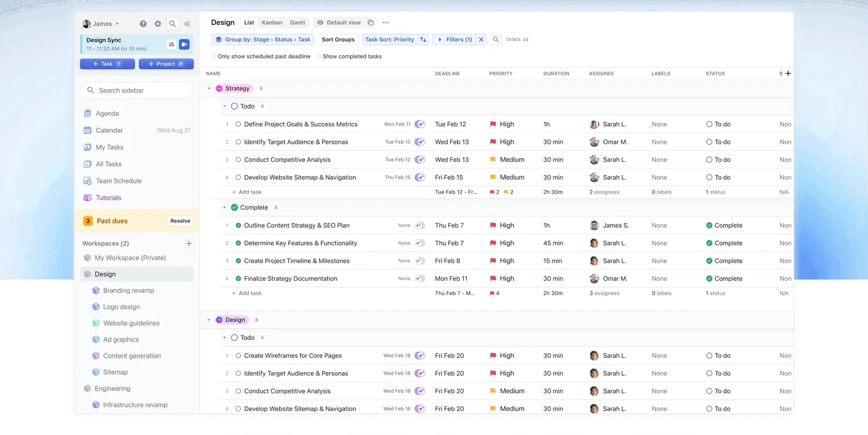
Task: Add a column with plus icon
Action: coord(788,73)
